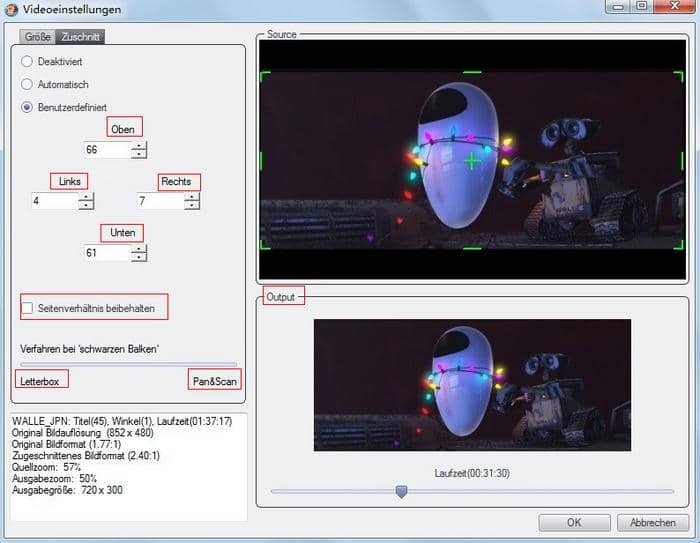Enable Seitenverhältnis beibehalten checkbox
The image size is (700, 543).
27,308
